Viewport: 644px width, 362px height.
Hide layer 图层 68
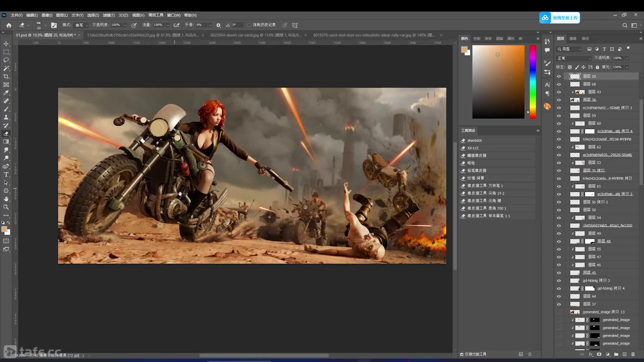(x=559, y=84)
